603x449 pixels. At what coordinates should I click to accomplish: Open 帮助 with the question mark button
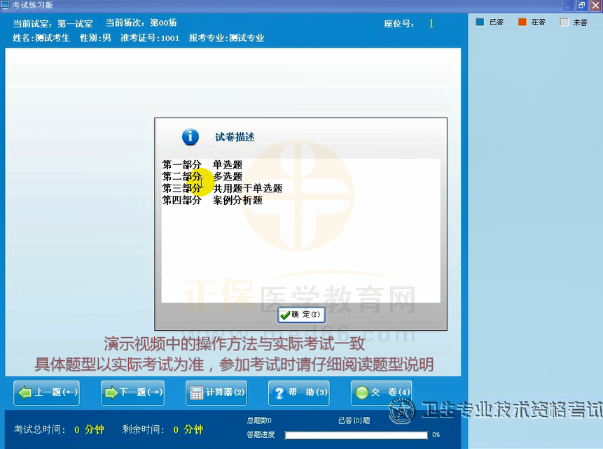point(300,392)
